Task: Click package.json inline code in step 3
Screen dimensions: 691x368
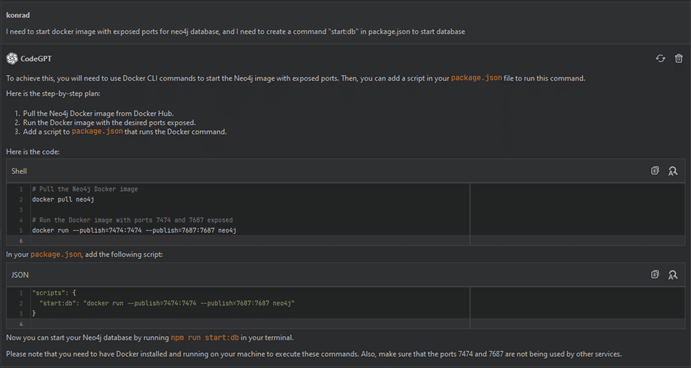Action: (97, 131)
